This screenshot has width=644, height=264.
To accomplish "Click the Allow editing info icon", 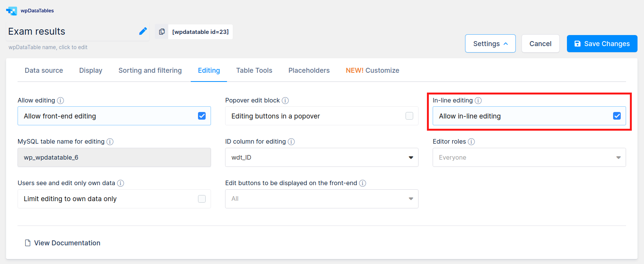I will coord(60,101).
